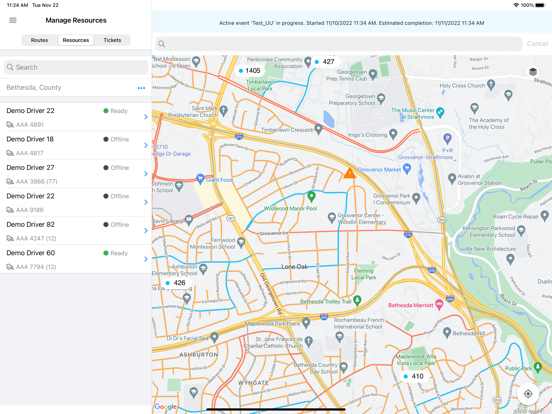Click vehicle AAA 7794 (12) label

36,267
